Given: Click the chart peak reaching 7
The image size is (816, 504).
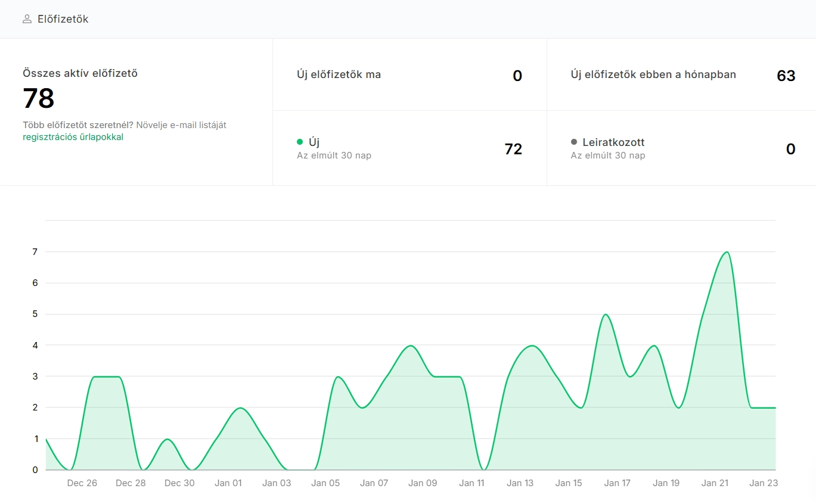Looking at the screenshot, I should tap(726, 252).
